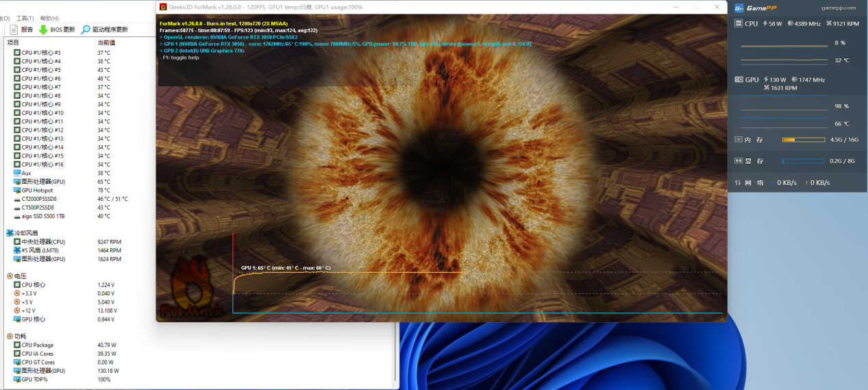Click the 当前值 column header
Screen dimensions: 868x390
coord(106,42)
